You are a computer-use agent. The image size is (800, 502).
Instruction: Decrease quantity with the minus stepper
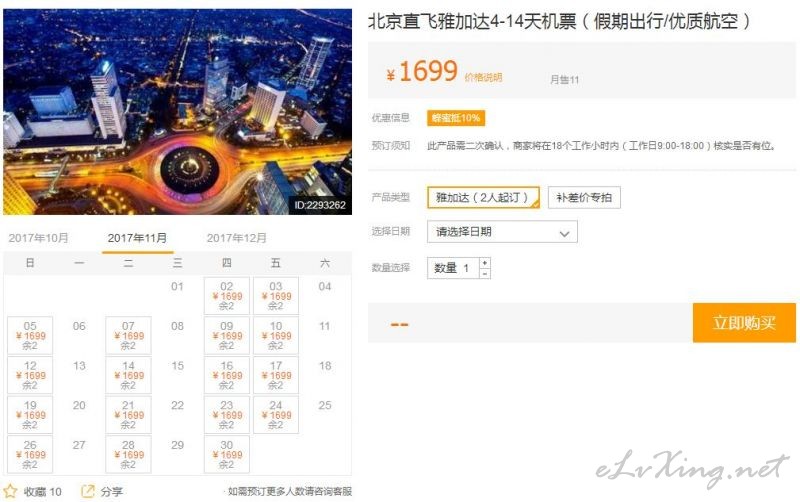[485, 273]
